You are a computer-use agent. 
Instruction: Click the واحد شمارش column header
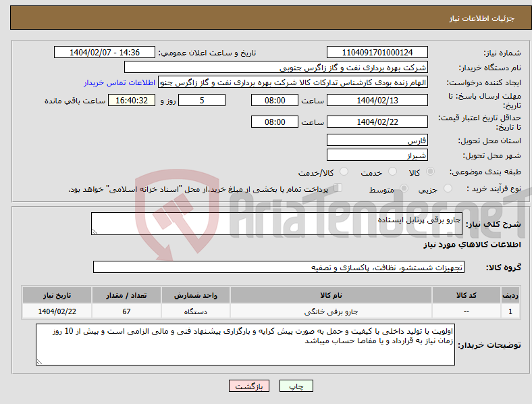[196, 295]
